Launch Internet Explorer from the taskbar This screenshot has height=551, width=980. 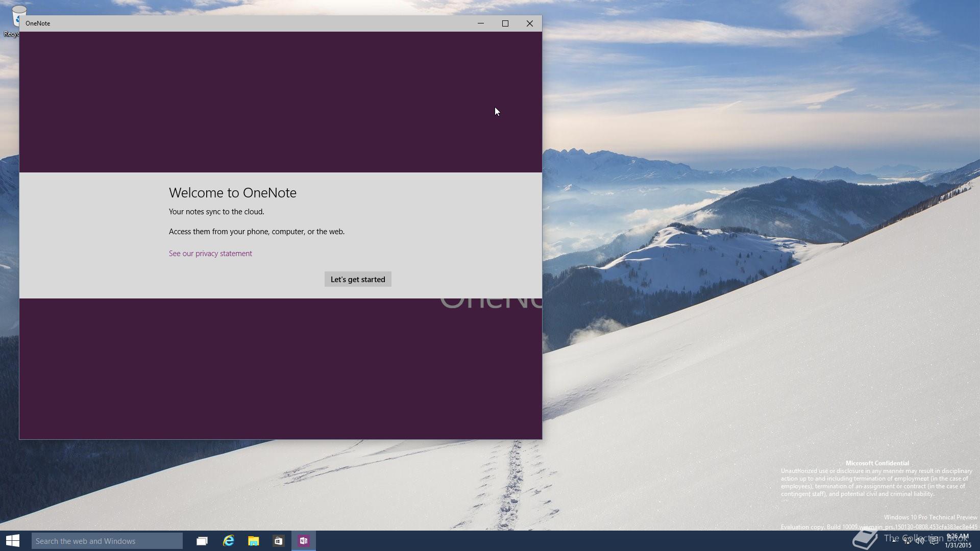pos(228,541)
